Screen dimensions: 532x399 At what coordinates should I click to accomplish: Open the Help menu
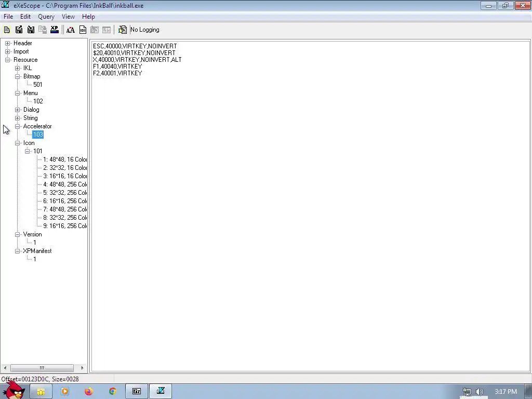coord(88,17)
